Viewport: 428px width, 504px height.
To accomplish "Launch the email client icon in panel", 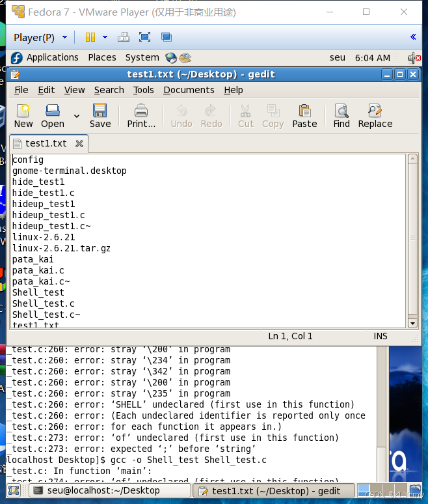I will coord(185,58).
